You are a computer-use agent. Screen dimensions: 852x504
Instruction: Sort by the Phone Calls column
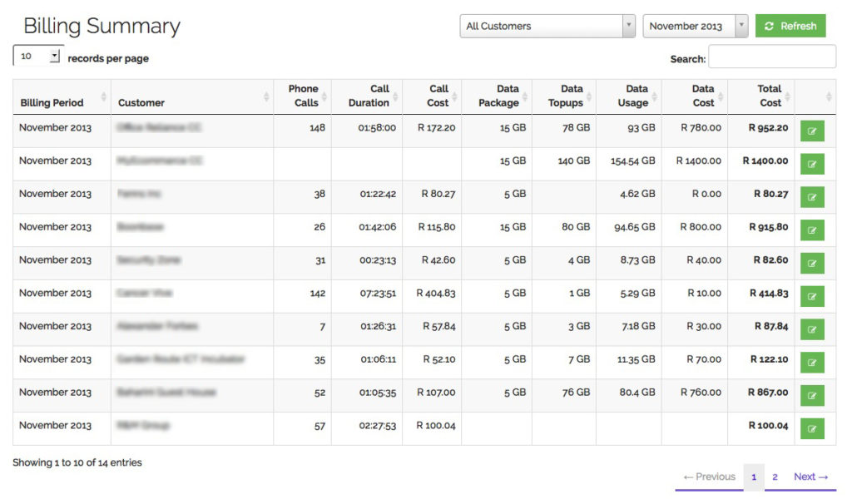pos(302,96)
